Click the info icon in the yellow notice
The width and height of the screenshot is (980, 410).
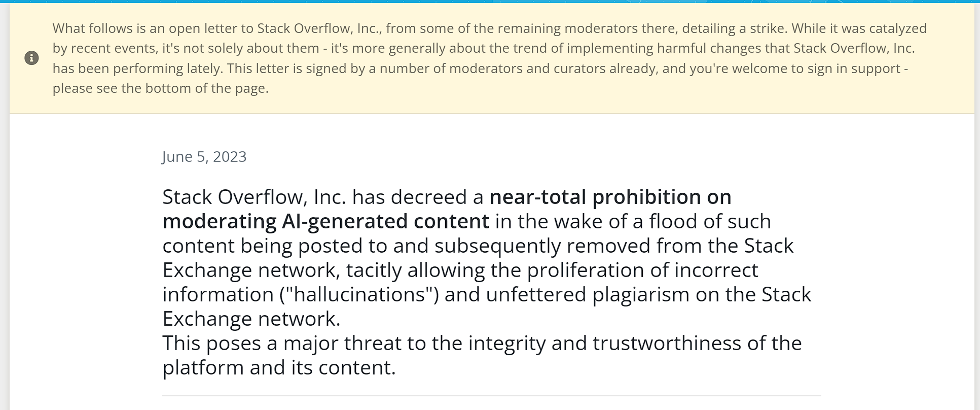pyautogui.click(x=31, y=58)
